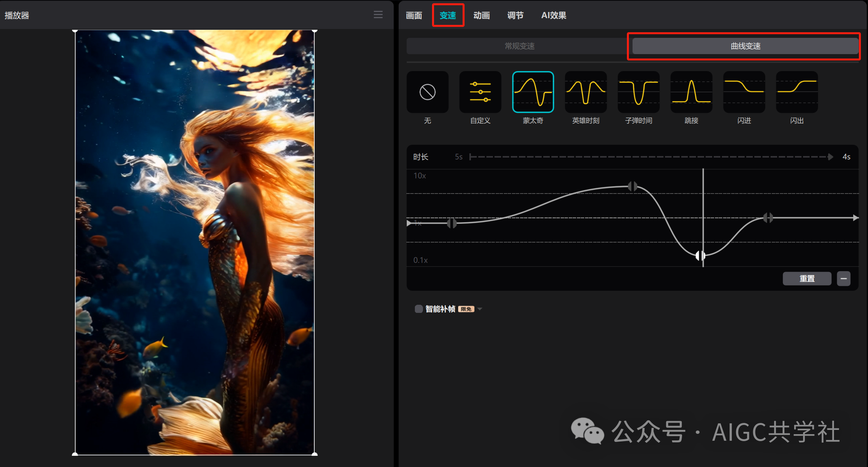Image resolution: width=868 pixels, height=467 pixels.
Task: Collapse the curve editor with minus button
Action: pos(844,278)
